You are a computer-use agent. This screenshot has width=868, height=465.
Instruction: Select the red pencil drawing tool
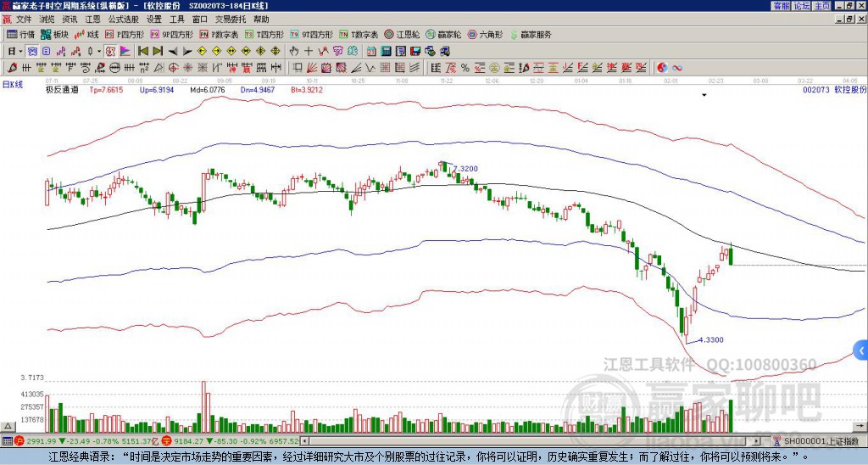12,68
